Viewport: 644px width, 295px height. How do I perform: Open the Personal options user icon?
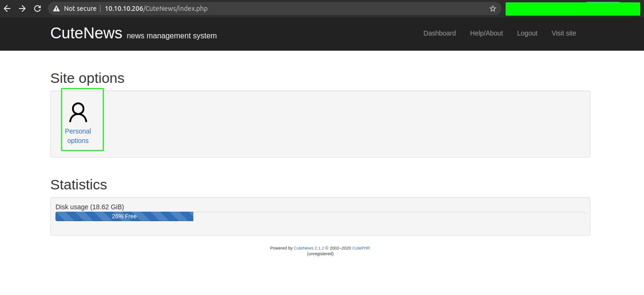point(78,113)
